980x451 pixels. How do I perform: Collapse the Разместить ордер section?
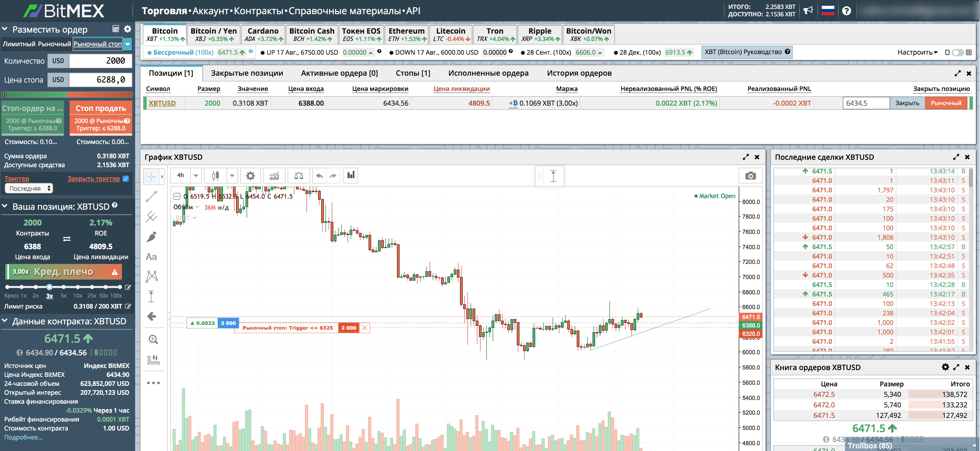(x=5, y=29)
